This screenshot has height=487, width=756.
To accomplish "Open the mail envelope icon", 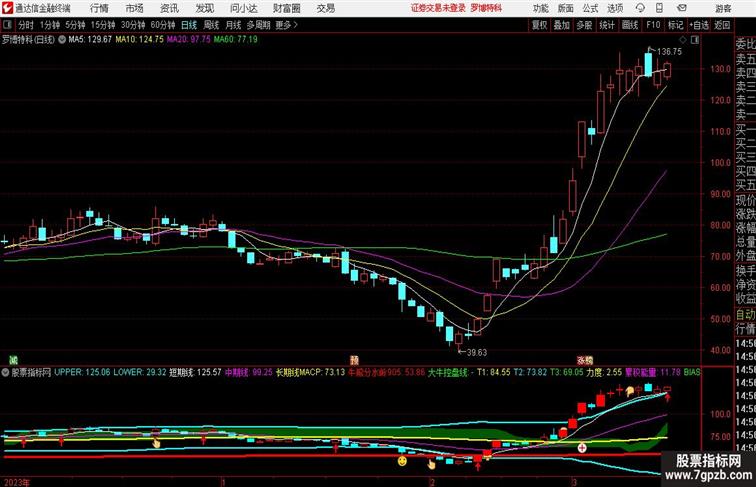I will click(x=682, y=8).
